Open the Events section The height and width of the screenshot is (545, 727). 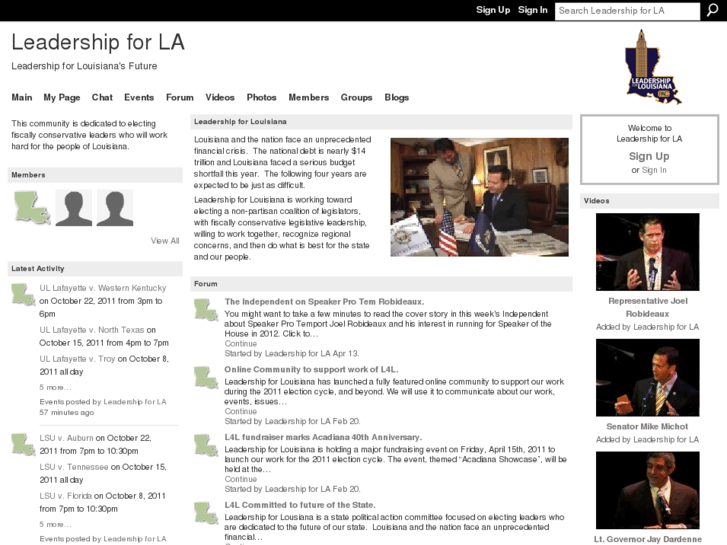click(139, 97)
